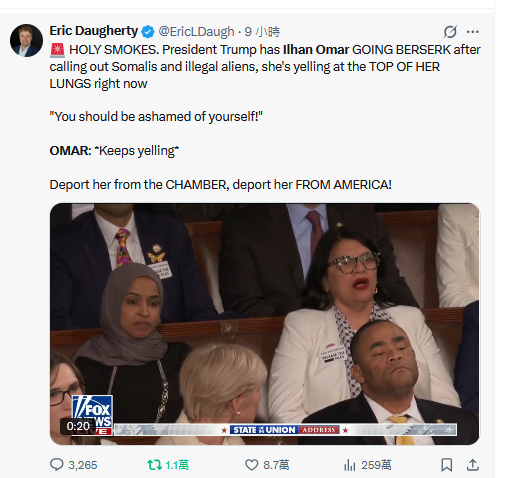Click the bold Ilhan Omar text in post
The image size is (520, 478).
click(316, 50)
